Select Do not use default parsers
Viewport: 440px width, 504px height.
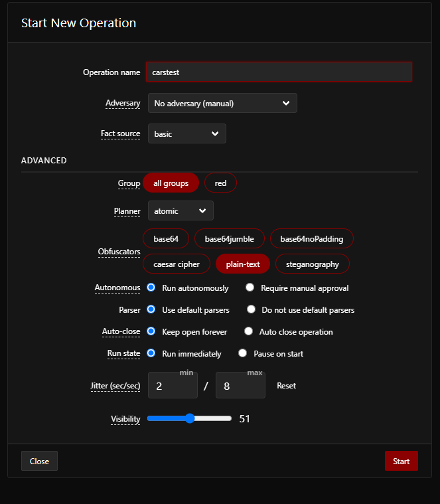[251, 309]
